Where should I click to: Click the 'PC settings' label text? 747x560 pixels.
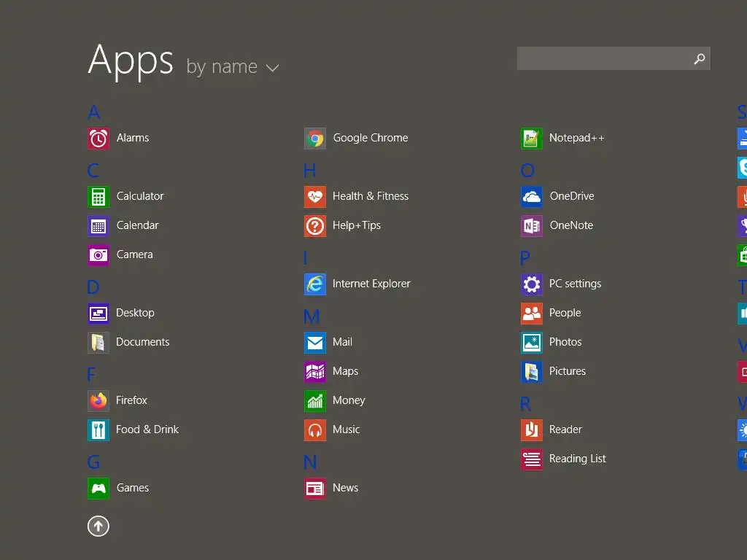(575, 284)
